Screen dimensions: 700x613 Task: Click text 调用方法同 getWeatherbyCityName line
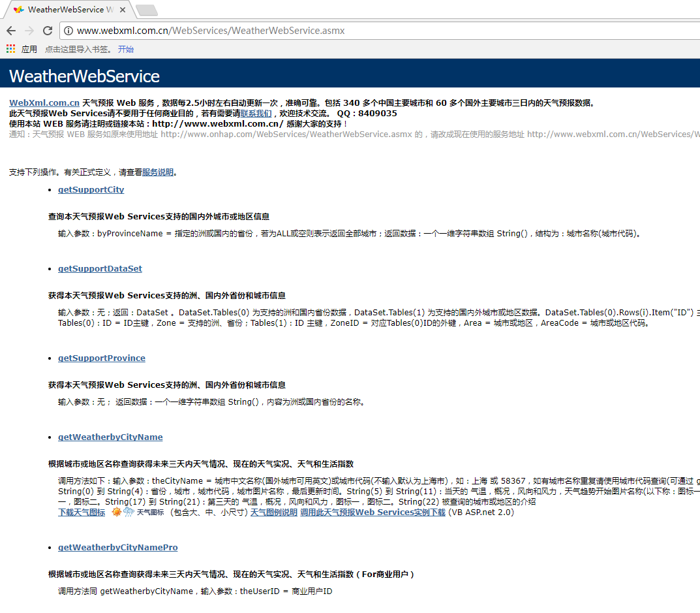pyautogui.click(x=195, y=591)
